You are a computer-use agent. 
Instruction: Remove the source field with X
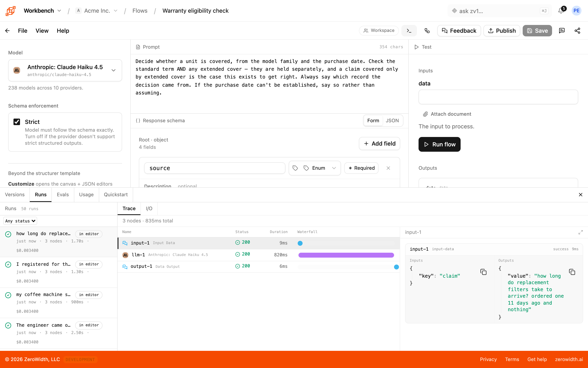(x=388, y=168)
